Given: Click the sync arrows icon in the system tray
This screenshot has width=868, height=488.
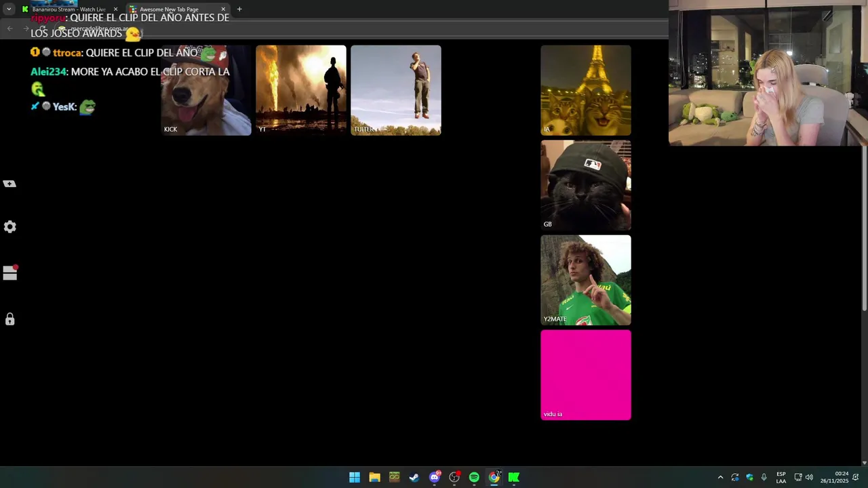Looking at the screenshot, I should (x=735, y=477).
